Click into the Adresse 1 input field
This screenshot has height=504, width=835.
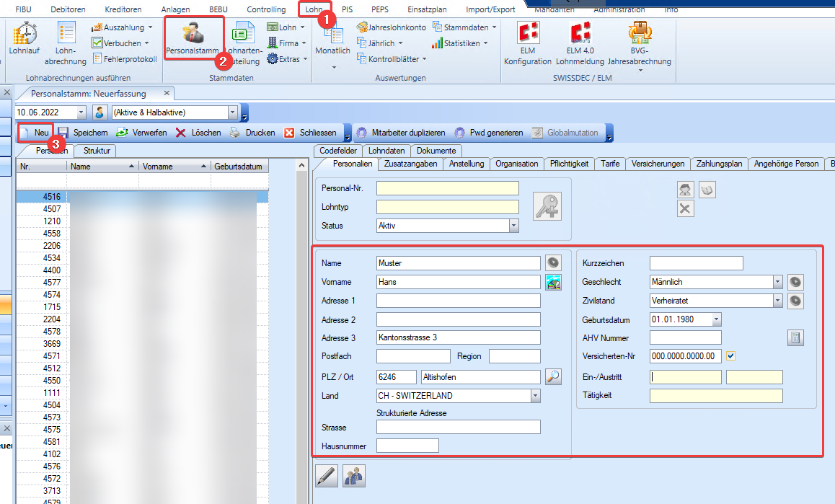pos(458,301)
